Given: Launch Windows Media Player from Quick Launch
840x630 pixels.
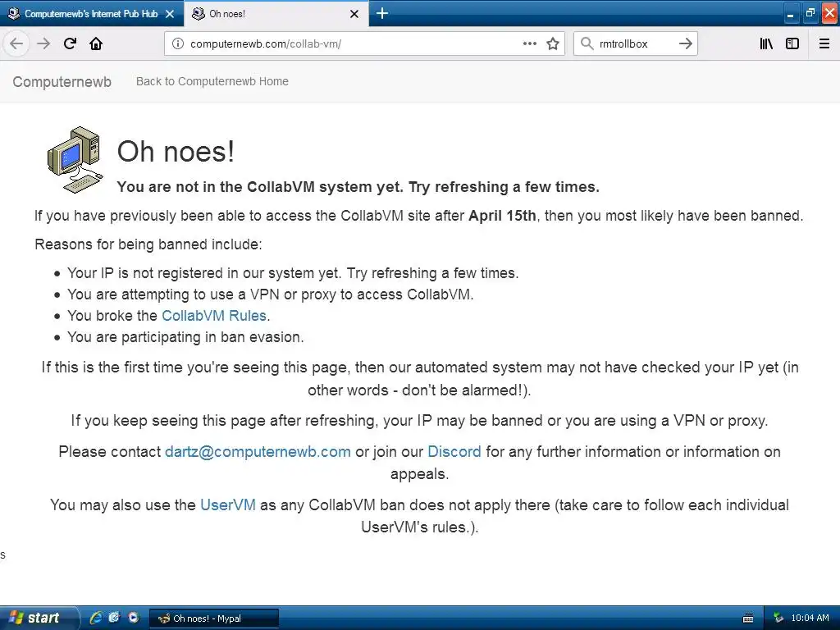Looking at the screenshot, I should (x=133, y=618).
